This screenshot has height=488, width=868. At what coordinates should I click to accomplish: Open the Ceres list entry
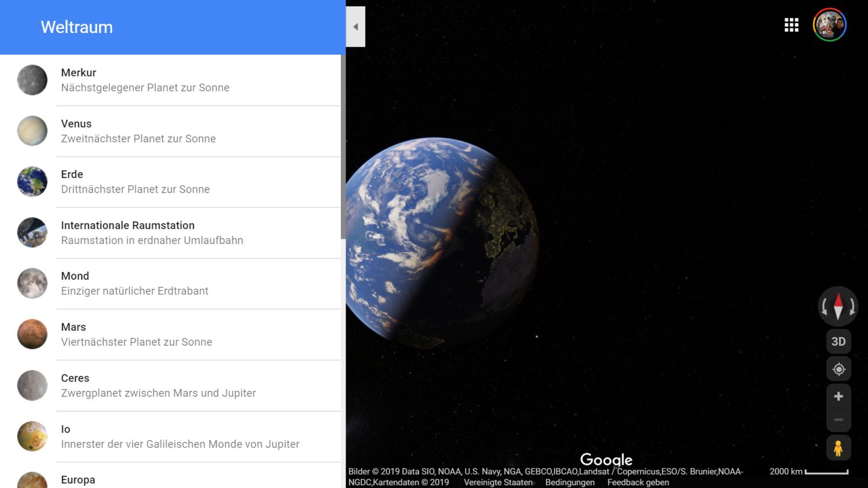pyautogui.click(x=170, y=386)
